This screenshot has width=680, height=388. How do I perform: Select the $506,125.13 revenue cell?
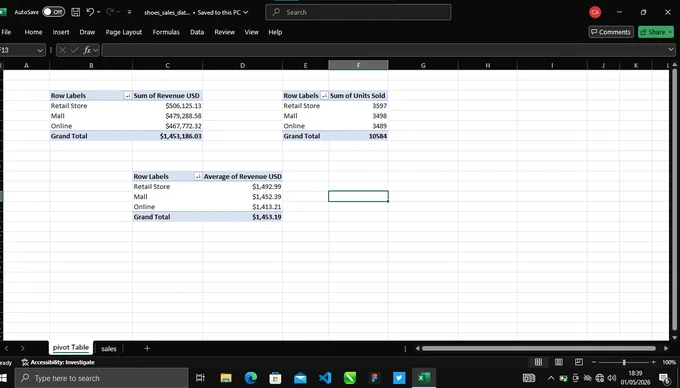pos(167,106)
